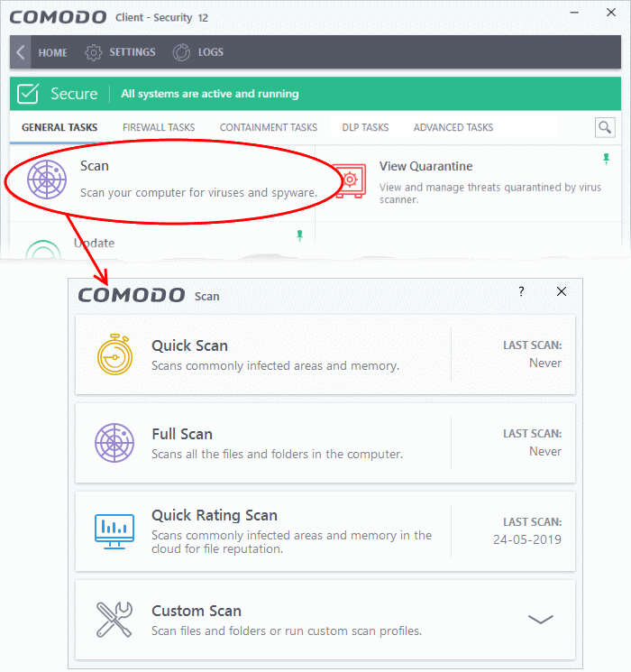Click last scan date 24-05-2019

[527, 539]
